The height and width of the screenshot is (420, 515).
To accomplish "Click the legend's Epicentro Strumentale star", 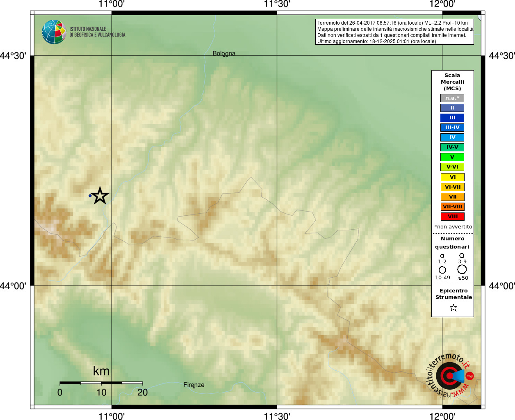I will pos(453,308).
